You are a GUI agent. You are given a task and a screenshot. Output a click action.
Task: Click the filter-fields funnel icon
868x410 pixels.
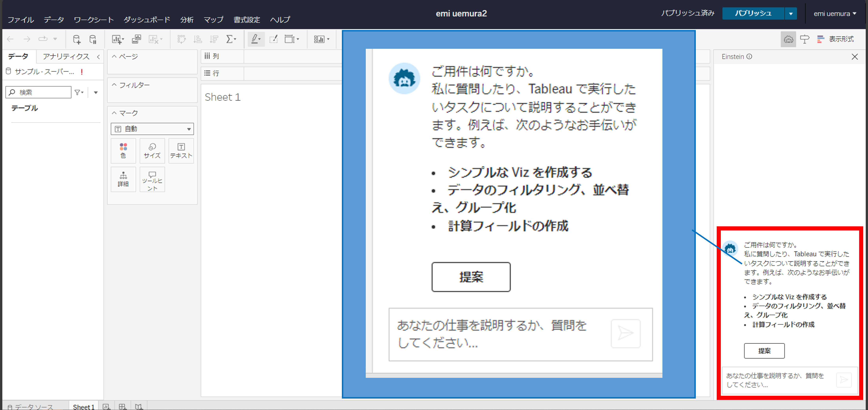(79, 92)
